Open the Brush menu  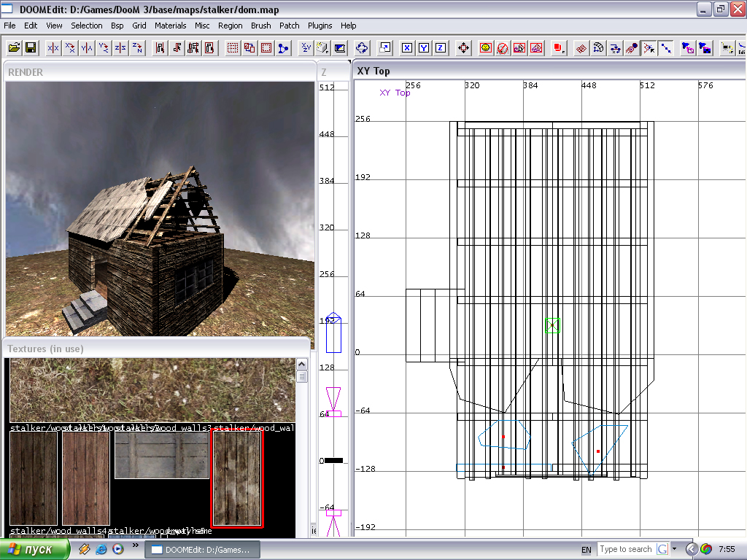click(x=260, y=26)
